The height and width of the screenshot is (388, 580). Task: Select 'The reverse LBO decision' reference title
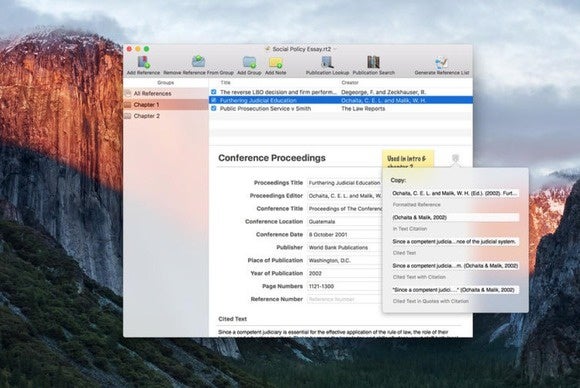[x=278, y=92]
